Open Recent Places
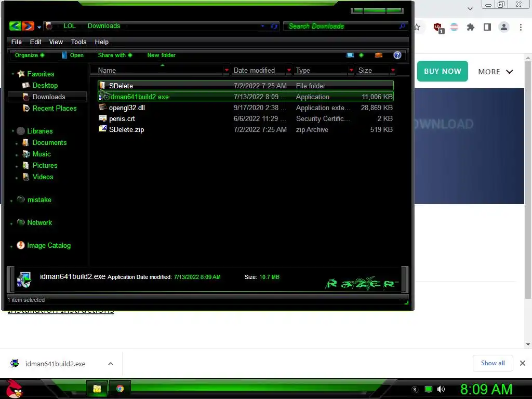Screen dimensions: 532x399 pos(54,108)
